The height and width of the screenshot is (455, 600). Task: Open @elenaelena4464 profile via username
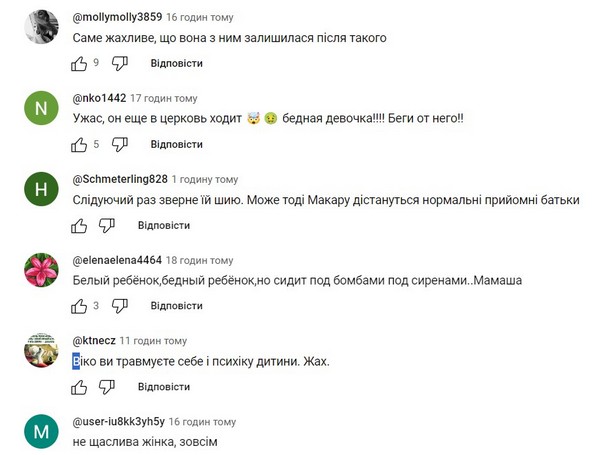click(x=117, y=260)
